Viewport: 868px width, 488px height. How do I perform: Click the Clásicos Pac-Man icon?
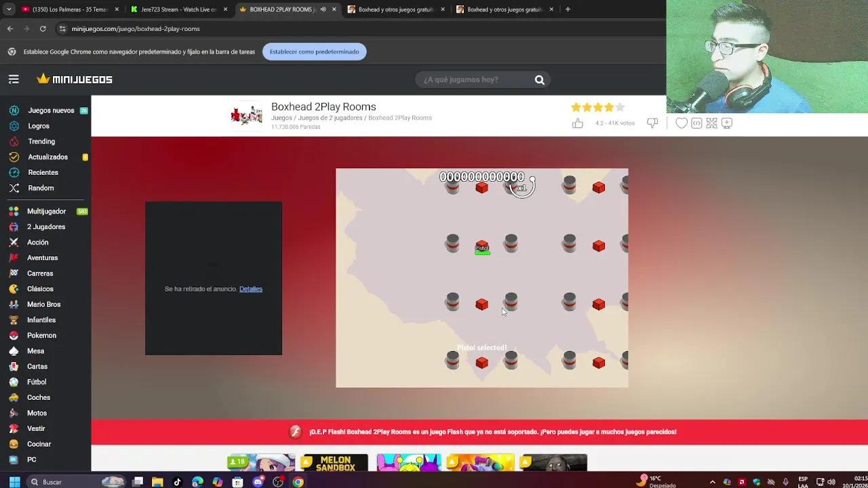[14, 289]
